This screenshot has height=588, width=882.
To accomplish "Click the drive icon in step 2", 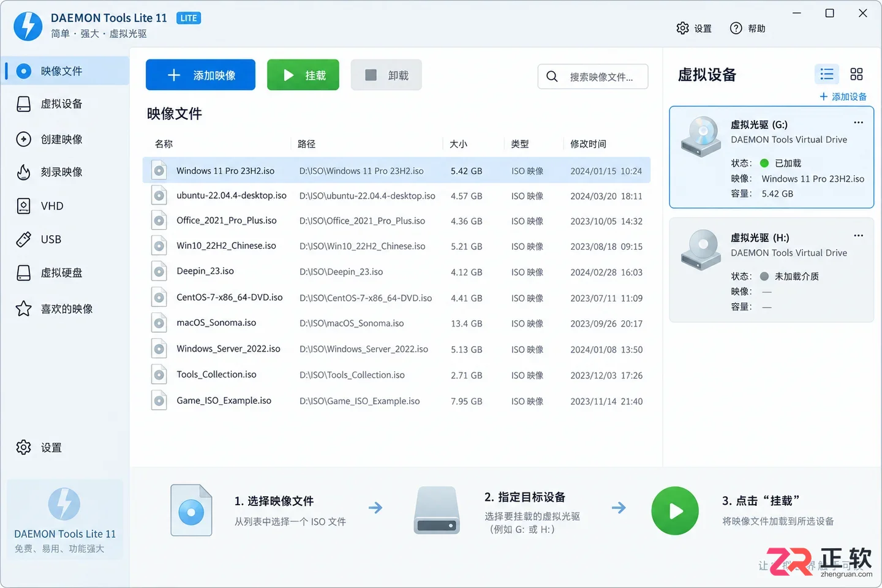I will pyautogui.click(x=437, y=510).
